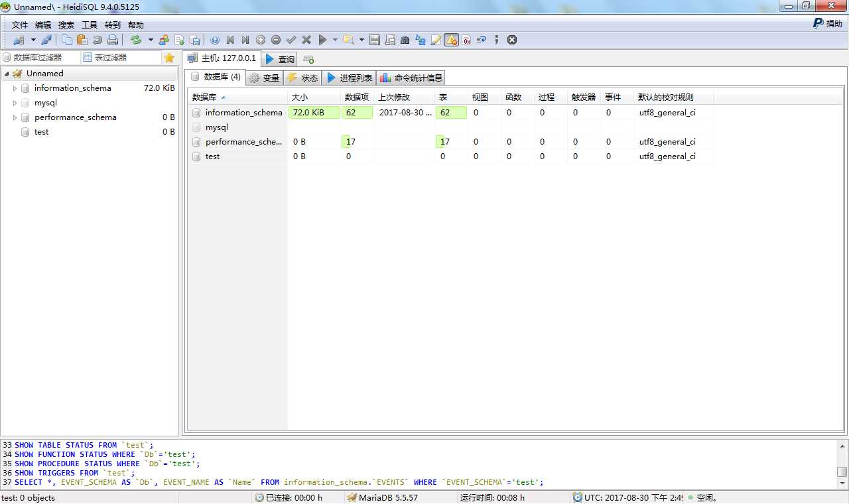Image resolution: width=849 pixels, height=504 pixels.
Task: Sort by 数据项 column header
Action: [358, 97]
